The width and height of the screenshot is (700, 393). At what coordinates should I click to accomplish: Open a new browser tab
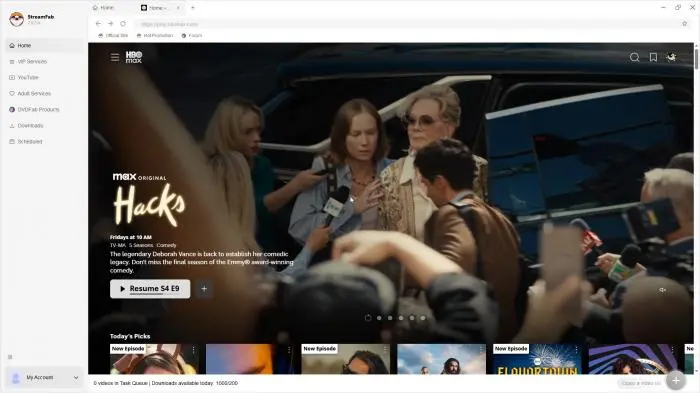coord(193,8)
